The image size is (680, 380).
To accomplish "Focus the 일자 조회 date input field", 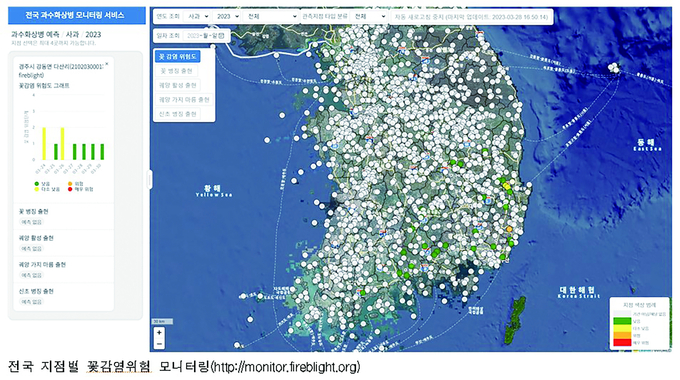I will [205, 36].
